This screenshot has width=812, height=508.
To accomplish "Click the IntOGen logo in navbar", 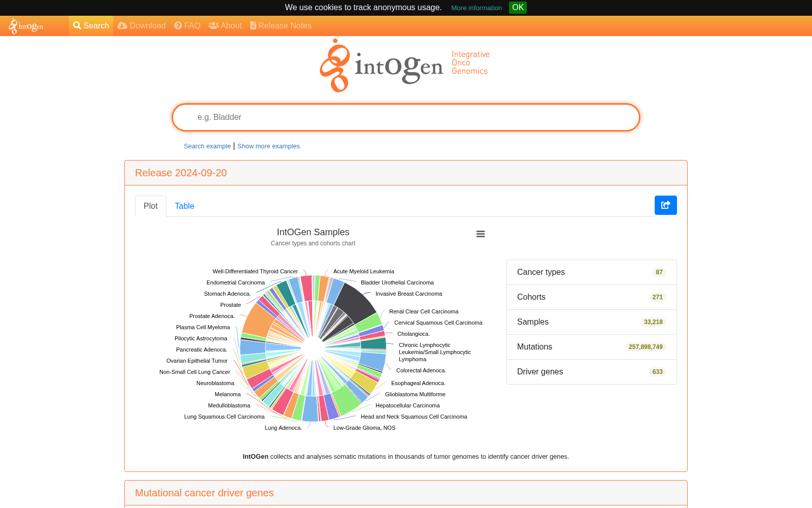I will [26, 26].
